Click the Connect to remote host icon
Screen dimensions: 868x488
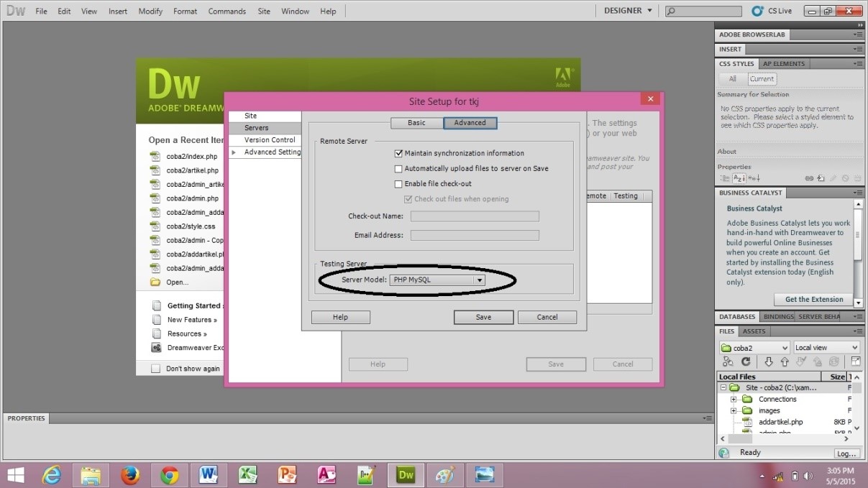pyautogui.click(x=728, y=362)
